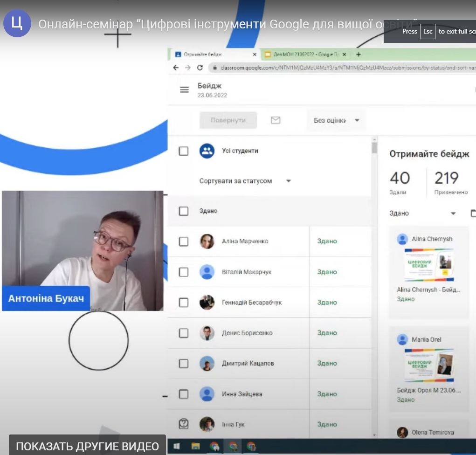The height and width of the screenshot is (455, 476).
Task: Toggle the Здано section checkbox
Action: point(184,211)
